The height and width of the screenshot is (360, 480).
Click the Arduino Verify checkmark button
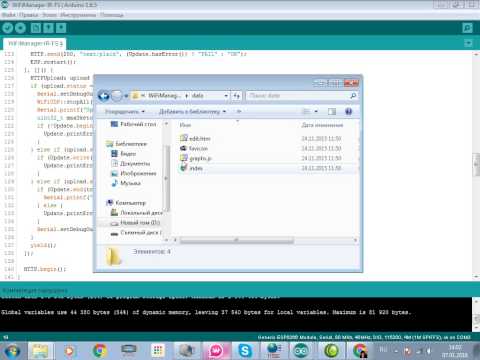7,28
